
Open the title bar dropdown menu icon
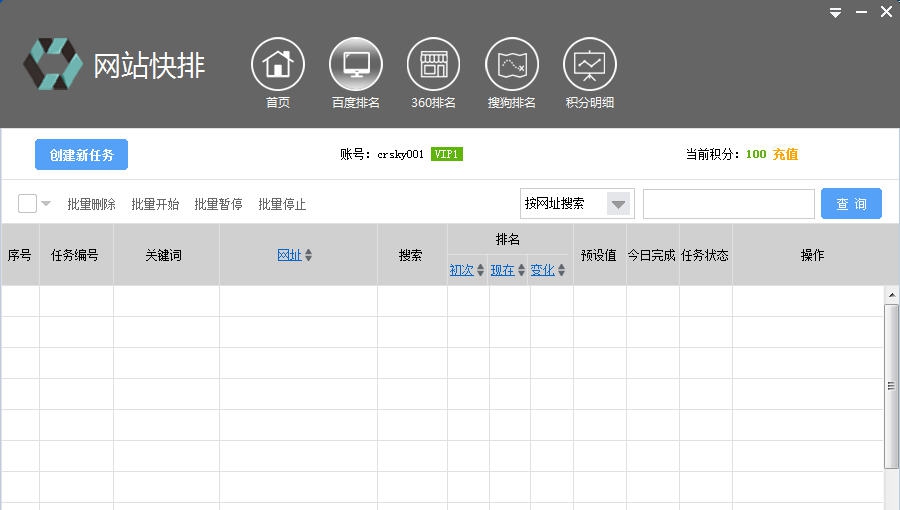(836, 12)
